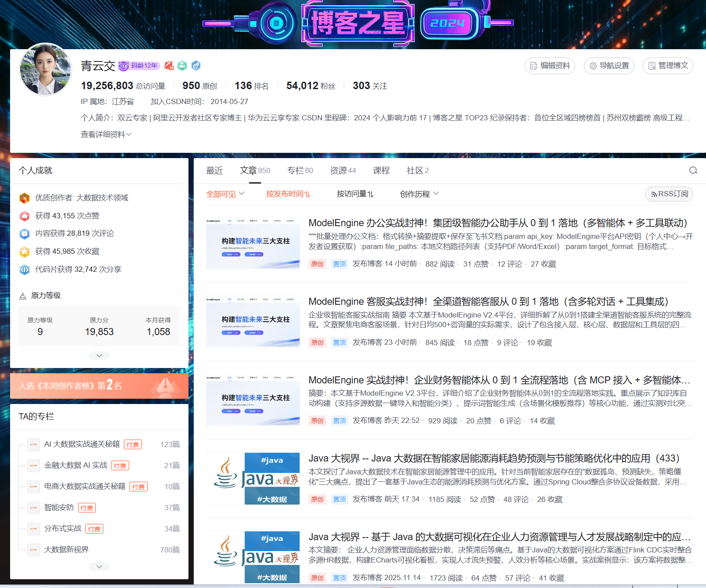Open article ModelEngine 实战封神 企业财务智能体

pos(499,380)
